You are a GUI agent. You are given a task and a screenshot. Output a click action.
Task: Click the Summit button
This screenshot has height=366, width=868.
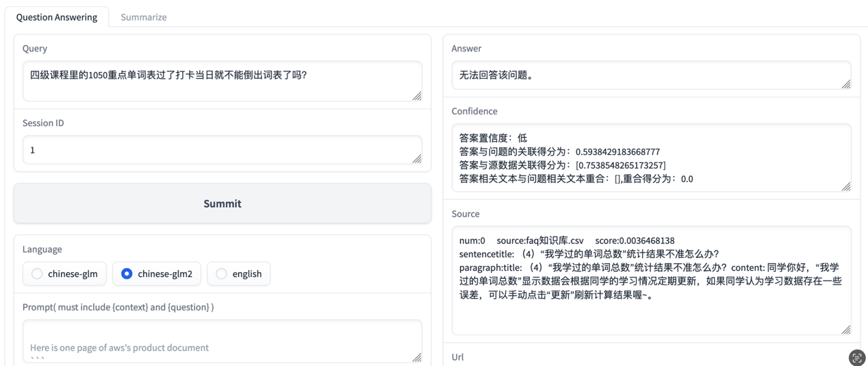click(x=222, y=204)
